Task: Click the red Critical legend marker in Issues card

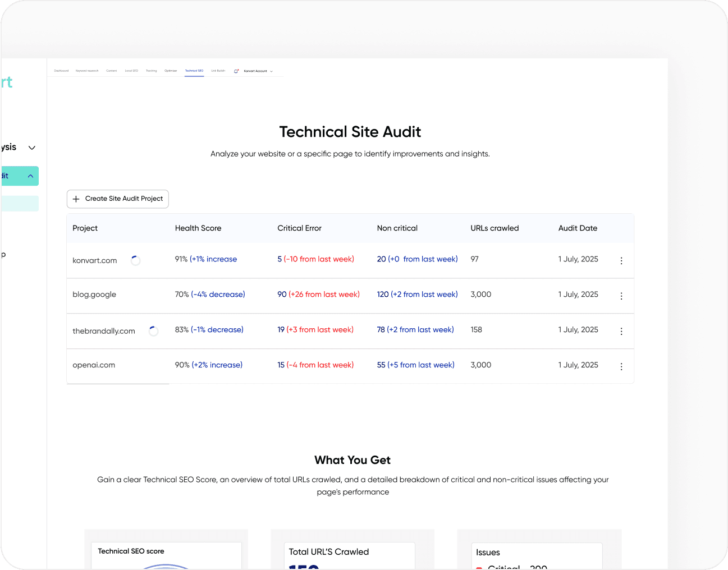Action: [x=479, y=568]
